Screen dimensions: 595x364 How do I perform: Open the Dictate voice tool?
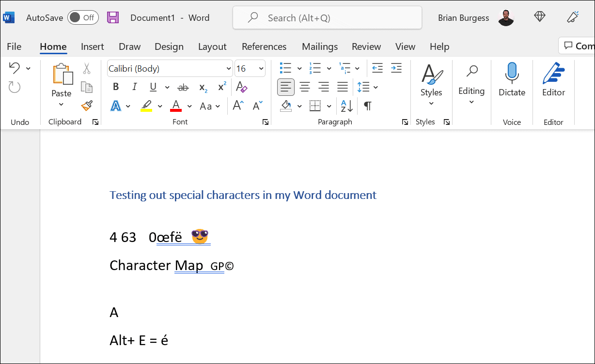tap(512, 80)
